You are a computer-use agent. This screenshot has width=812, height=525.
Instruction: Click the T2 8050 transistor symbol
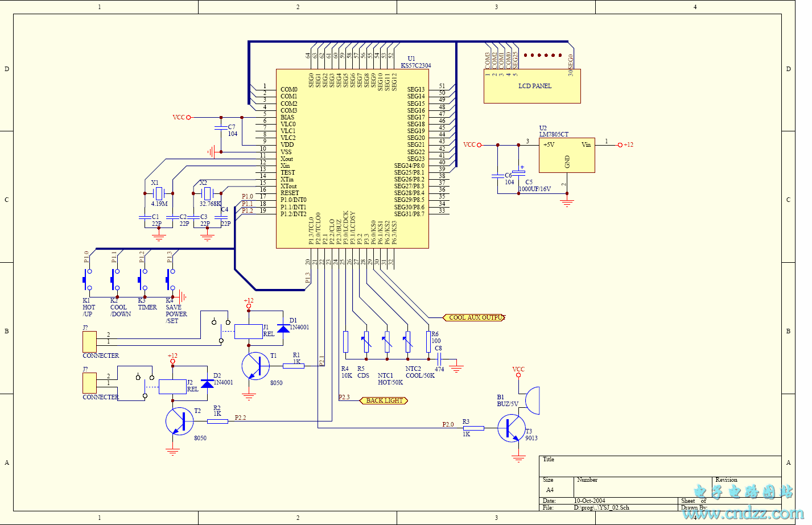(x=179, y=421)
